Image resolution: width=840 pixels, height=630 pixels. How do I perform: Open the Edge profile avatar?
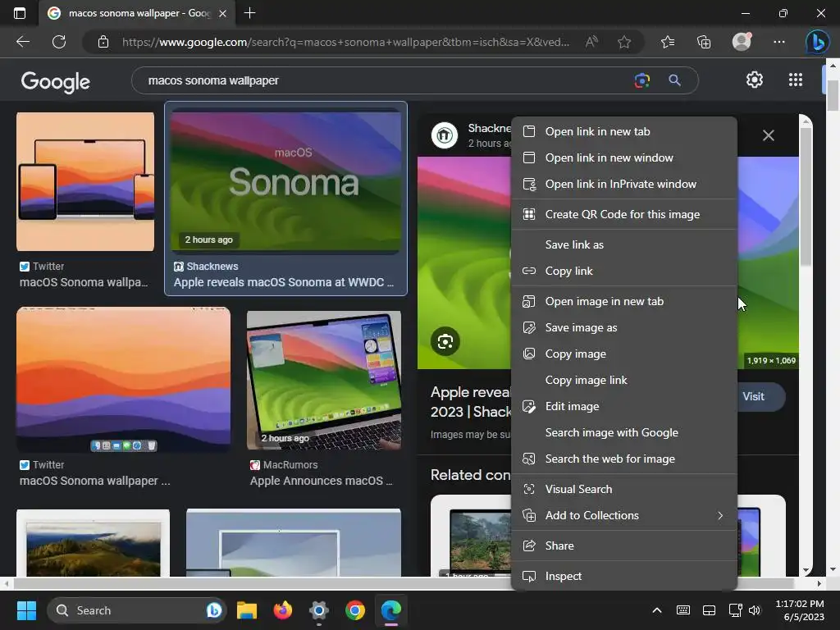pyautogui.click(x=742, y=41)
